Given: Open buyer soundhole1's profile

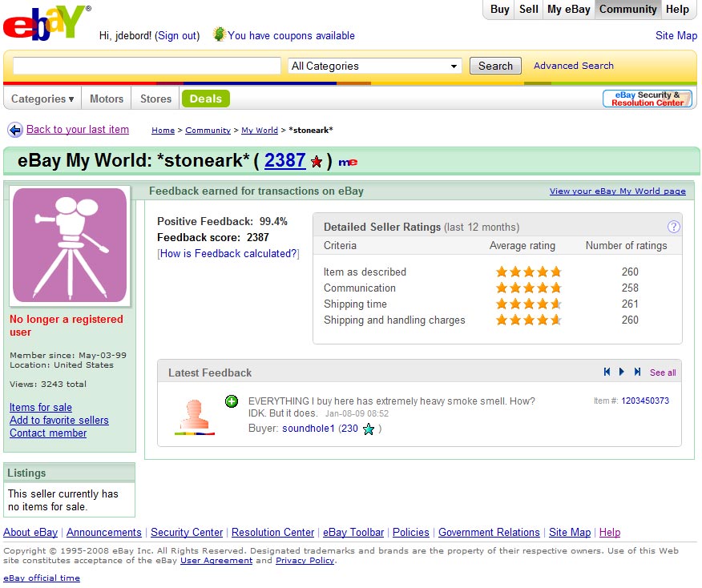Looking at the screenshot, I should click(x=308, y=429).
